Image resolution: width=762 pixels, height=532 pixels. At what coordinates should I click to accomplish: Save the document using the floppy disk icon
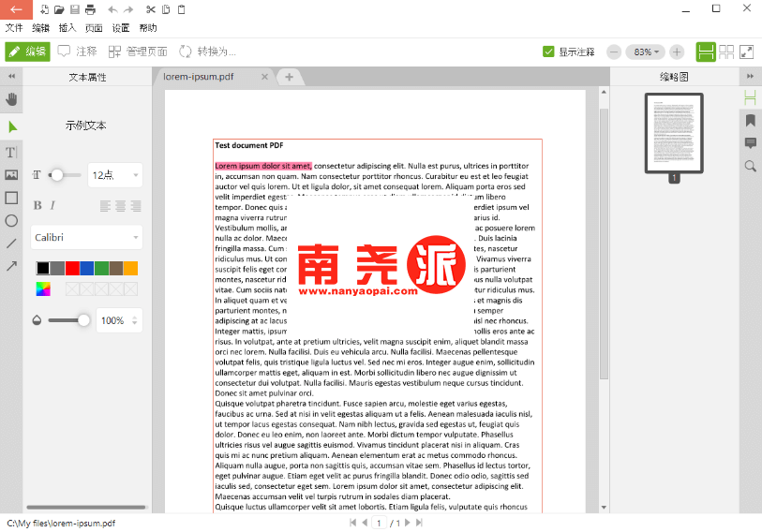75,9
